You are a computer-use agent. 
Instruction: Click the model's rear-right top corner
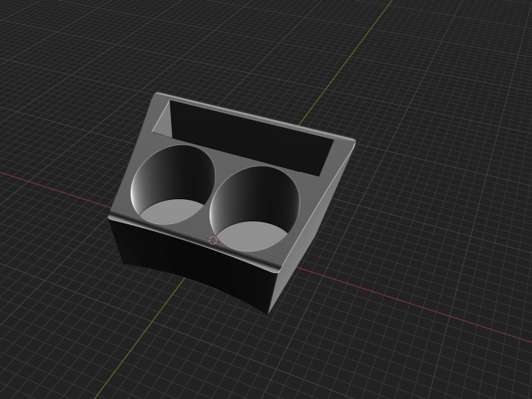tap(354, 141)
